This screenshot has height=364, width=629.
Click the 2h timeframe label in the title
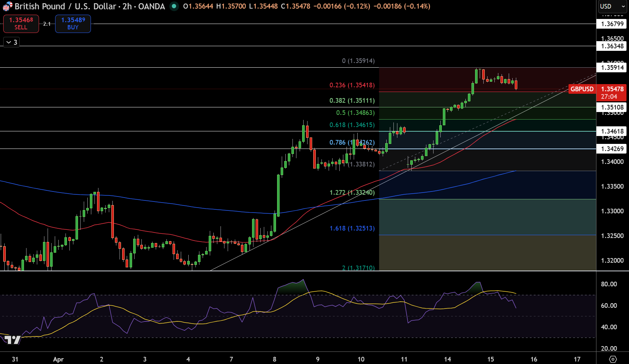pyautogui.click(x=127, y=6)
